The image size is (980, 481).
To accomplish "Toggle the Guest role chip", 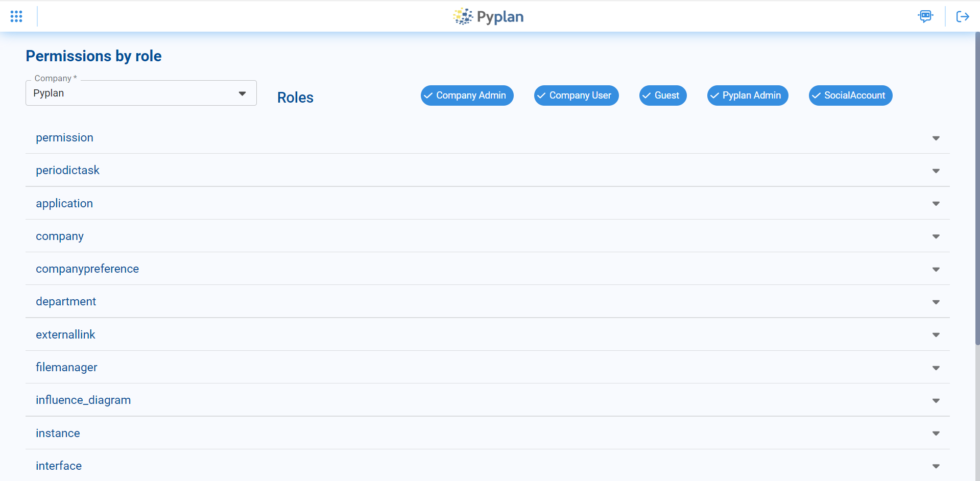I will tap(662, 95).
